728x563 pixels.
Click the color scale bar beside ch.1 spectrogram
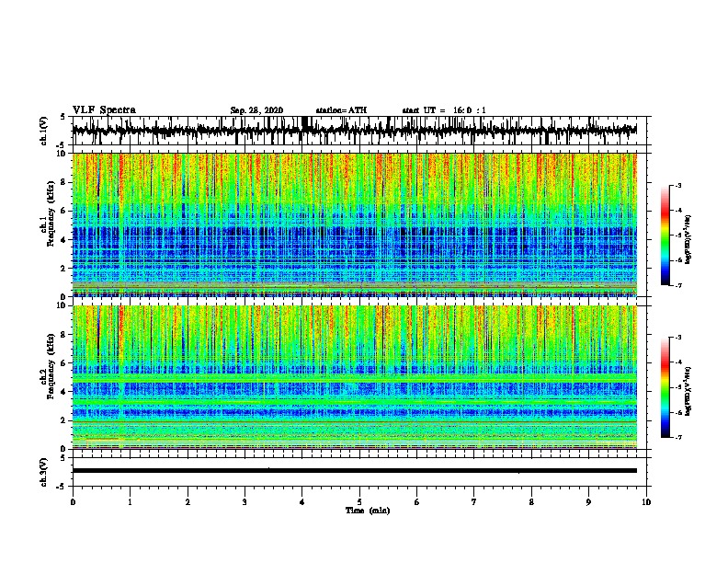click(665, 236)
